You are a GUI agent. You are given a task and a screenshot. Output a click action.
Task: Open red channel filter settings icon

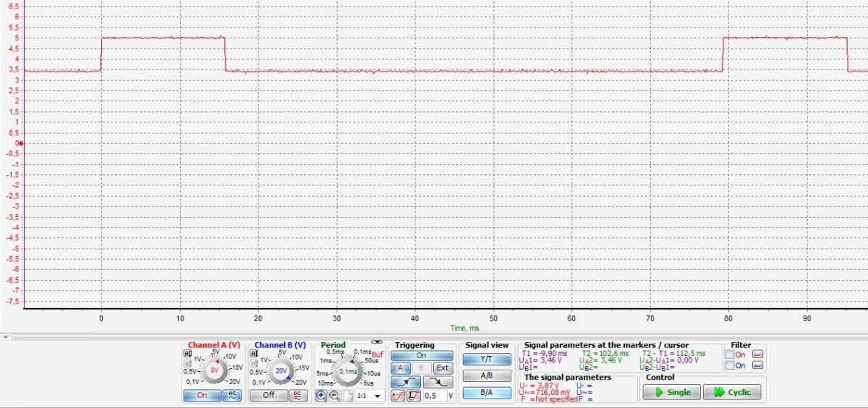click(x=758, y=354)
